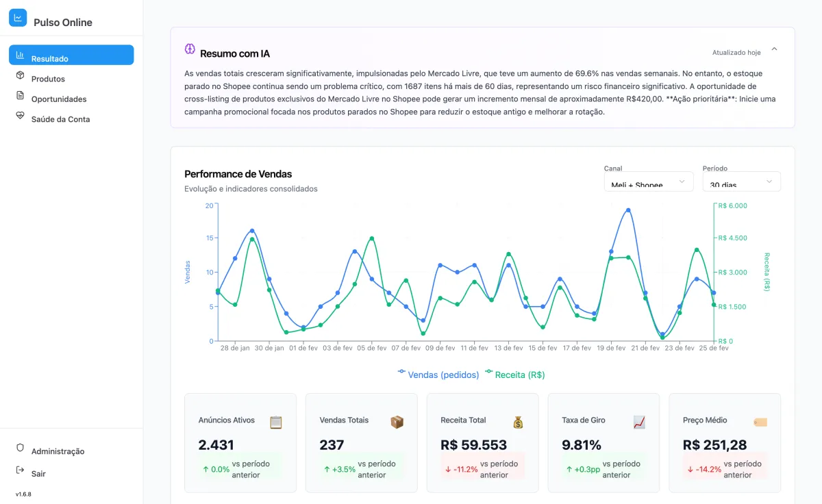
Task: Click the chart icon on Taxa de Giro
Action: pos(639,423)
